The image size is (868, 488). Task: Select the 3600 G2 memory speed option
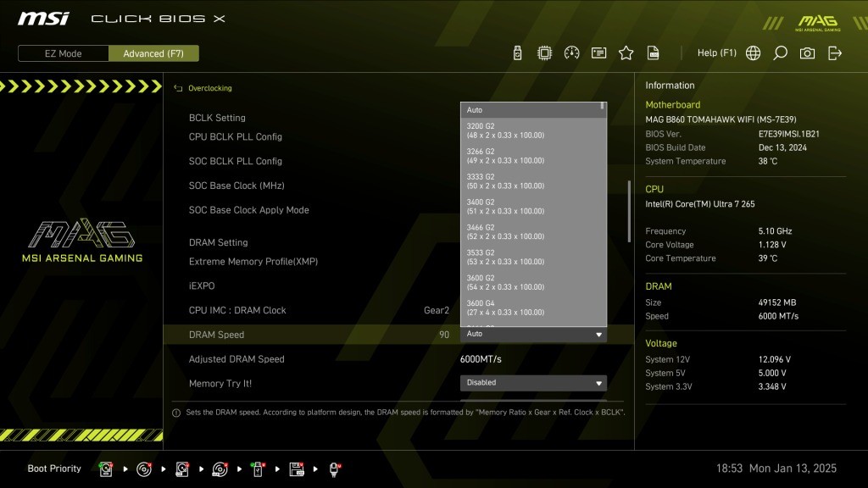click(531, 282)
